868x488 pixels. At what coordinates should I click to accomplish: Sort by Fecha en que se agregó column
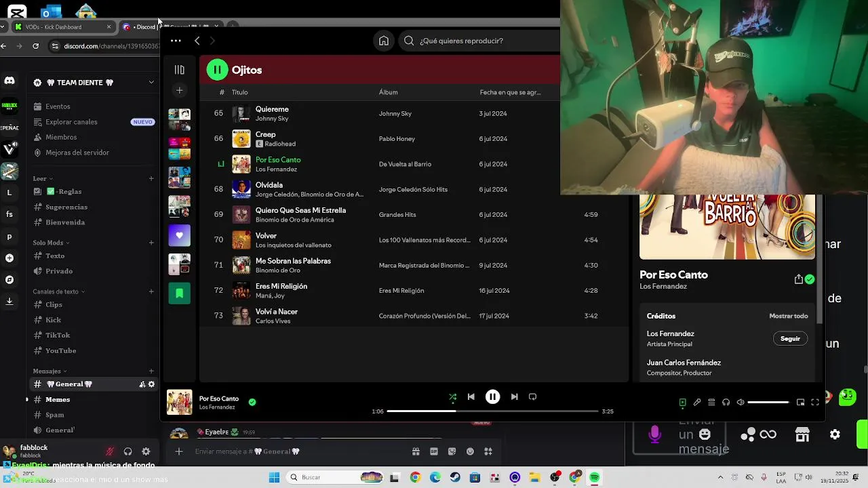pyautogui.click(x=510, y=92)
